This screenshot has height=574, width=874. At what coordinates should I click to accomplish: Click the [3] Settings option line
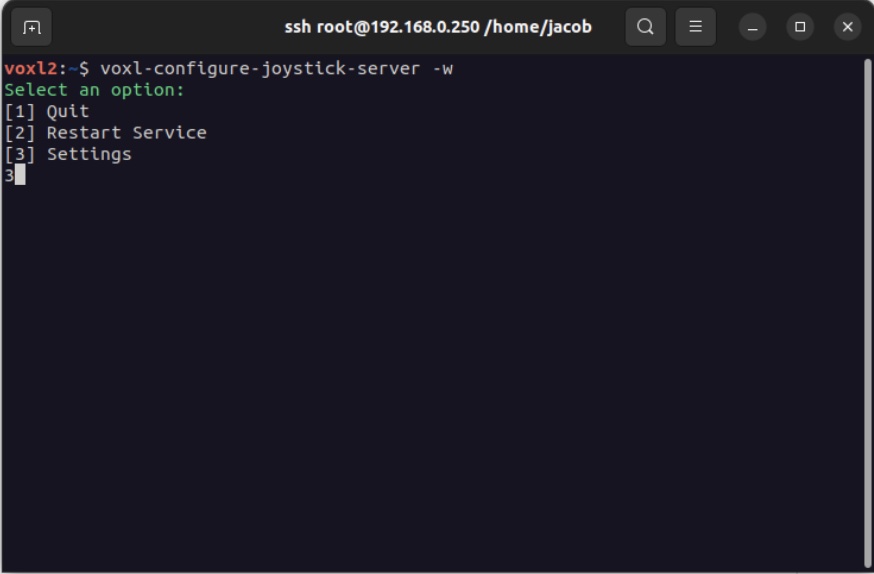(x=68, y=154)
